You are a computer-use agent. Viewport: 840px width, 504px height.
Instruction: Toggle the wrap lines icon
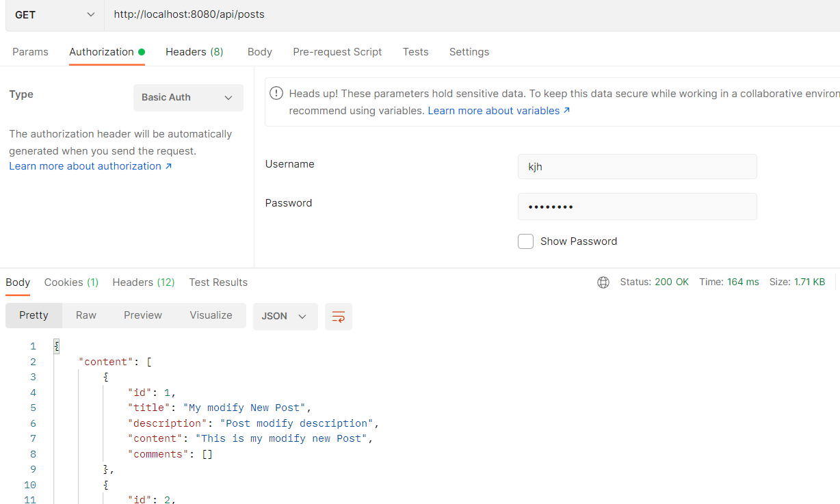(x=339, y=317)
